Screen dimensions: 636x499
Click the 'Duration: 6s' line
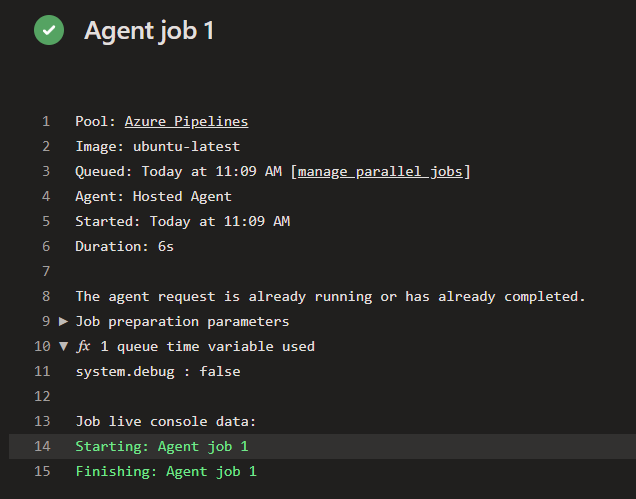pos(125,246)
